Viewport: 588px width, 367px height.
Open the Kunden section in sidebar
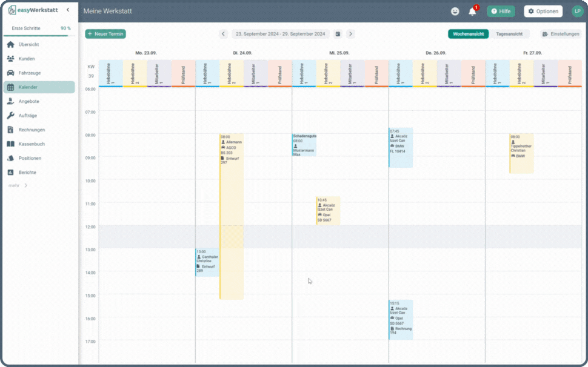(x=27, y=58)
